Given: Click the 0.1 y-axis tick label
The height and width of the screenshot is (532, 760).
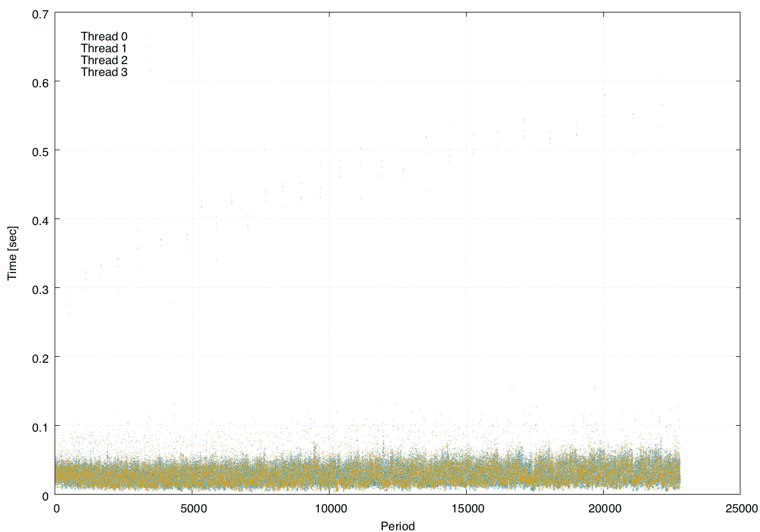Looking at the screenshot, I should coord(40,426).
